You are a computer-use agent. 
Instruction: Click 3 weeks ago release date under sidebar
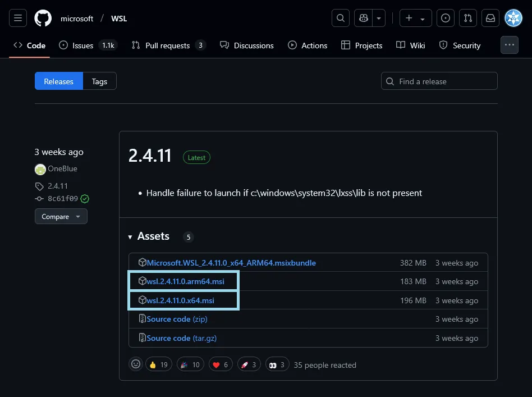click(x=59, y=152)
